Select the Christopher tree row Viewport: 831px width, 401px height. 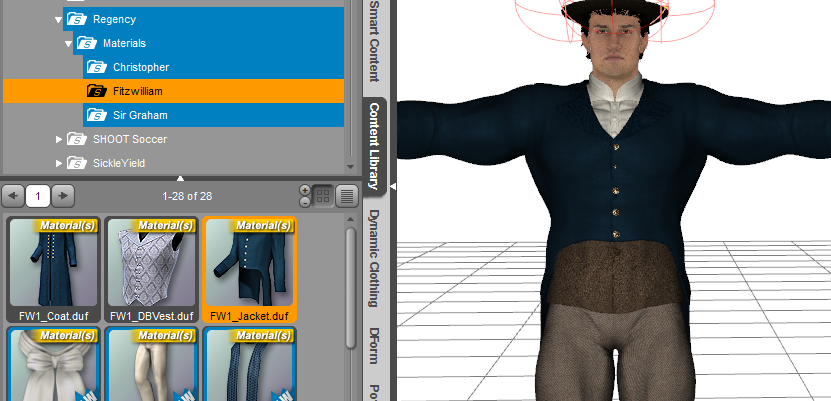[213, 67]
